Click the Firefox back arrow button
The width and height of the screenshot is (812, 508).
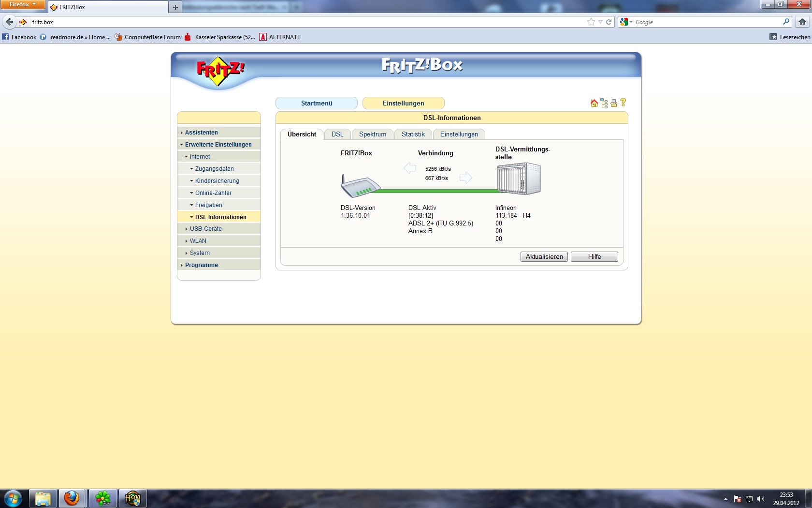(x=10, y=22)
